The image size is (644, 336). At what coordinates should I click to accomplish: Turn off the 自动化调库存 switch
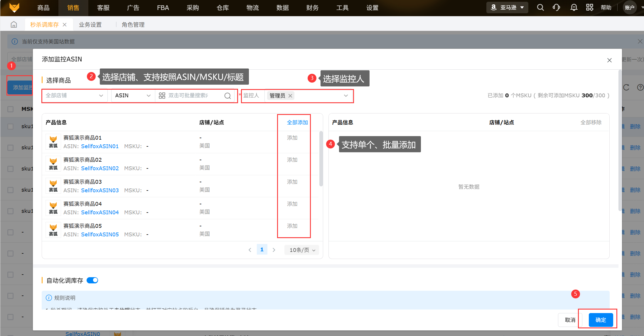(x=92, y=280)
